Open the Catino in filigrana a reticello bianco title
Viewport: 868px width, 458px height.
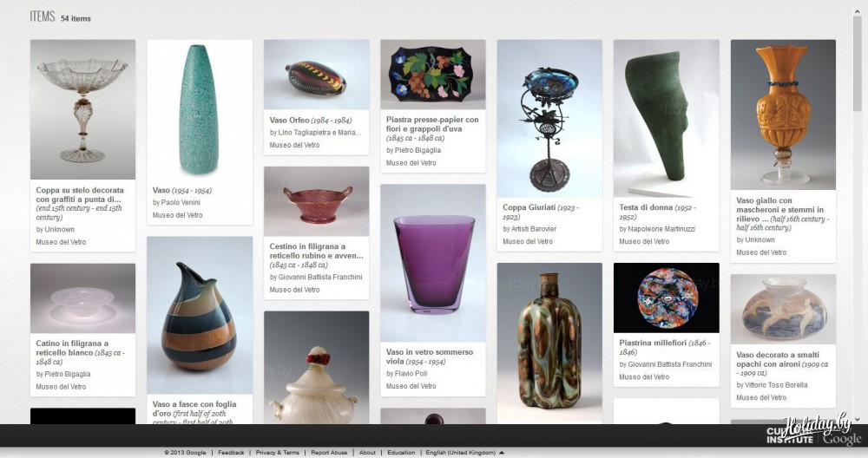(x=73, y=348)
